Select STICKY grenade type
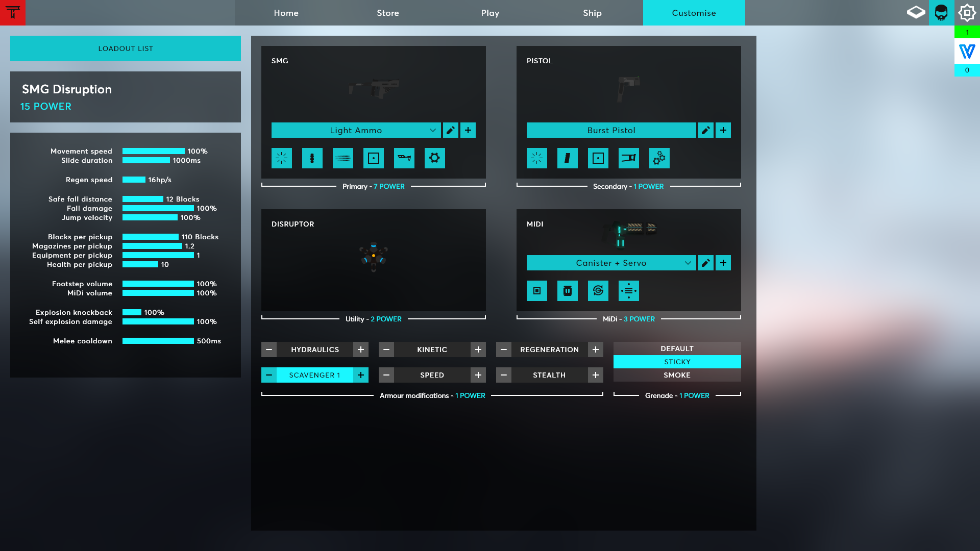 [677, 362]
